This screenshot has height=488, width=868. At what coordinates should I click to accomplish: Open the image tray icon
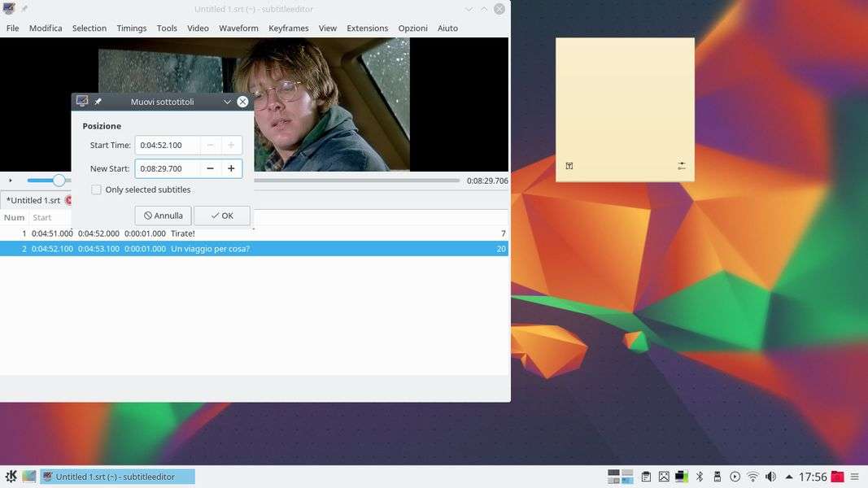pos(664,477)
